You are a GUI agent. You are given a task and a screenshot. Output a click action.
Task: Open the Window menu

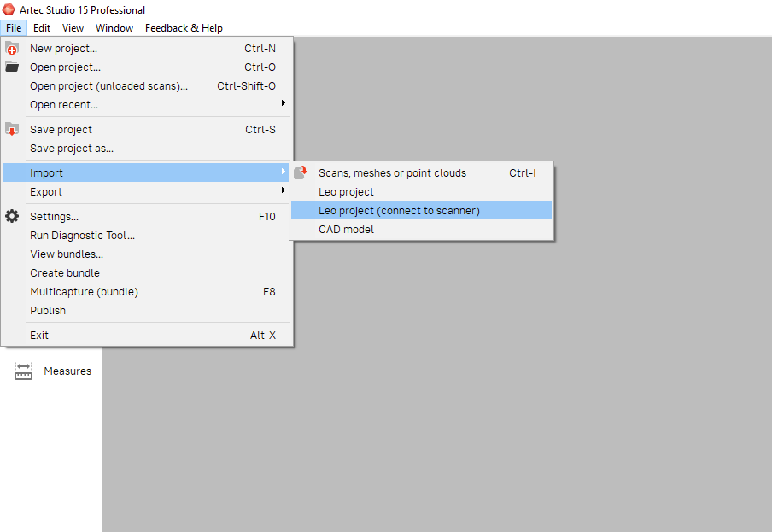114,28
